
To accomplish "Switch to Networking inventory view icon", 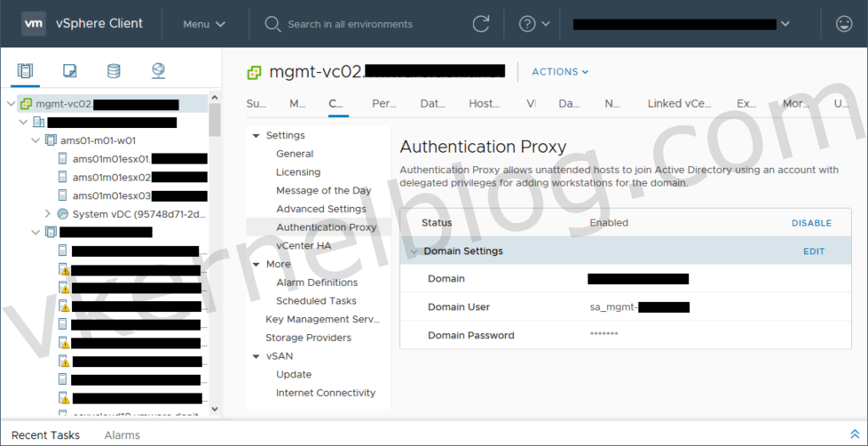I will tap(158, 70).
